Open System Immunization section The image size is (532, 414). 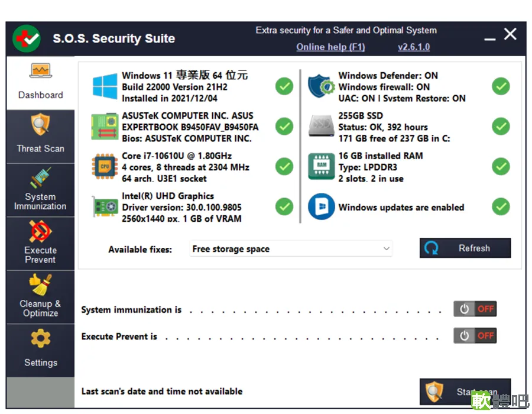(40, 190)
